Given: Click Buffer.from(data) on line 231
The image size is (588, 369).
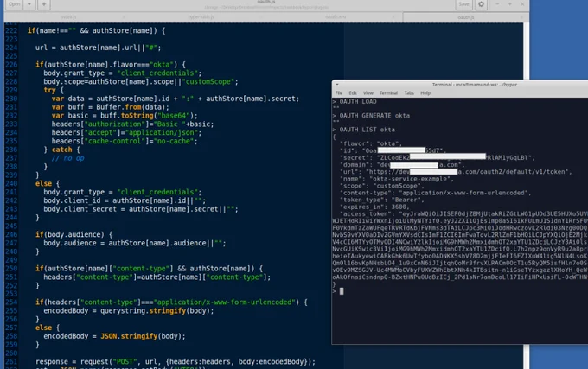Looking at the screenshot, I should coord(132,107).
